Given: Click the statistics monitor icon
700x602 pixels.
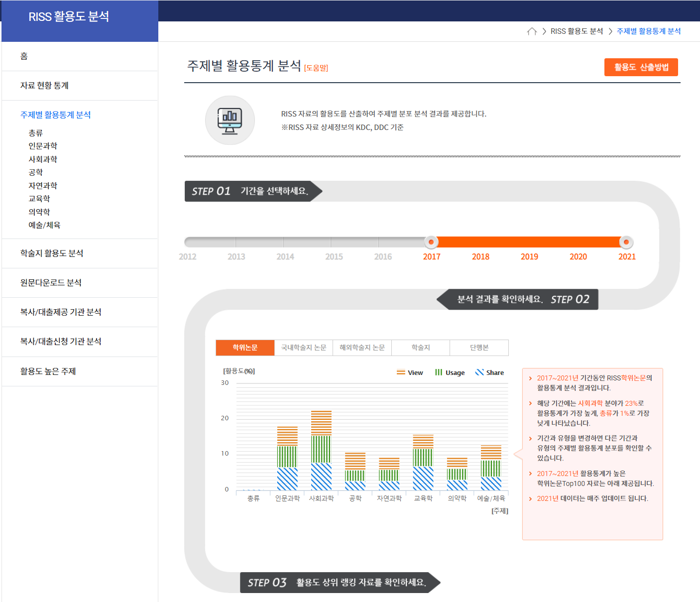Looking at the screenshot, I should (230, 120).
